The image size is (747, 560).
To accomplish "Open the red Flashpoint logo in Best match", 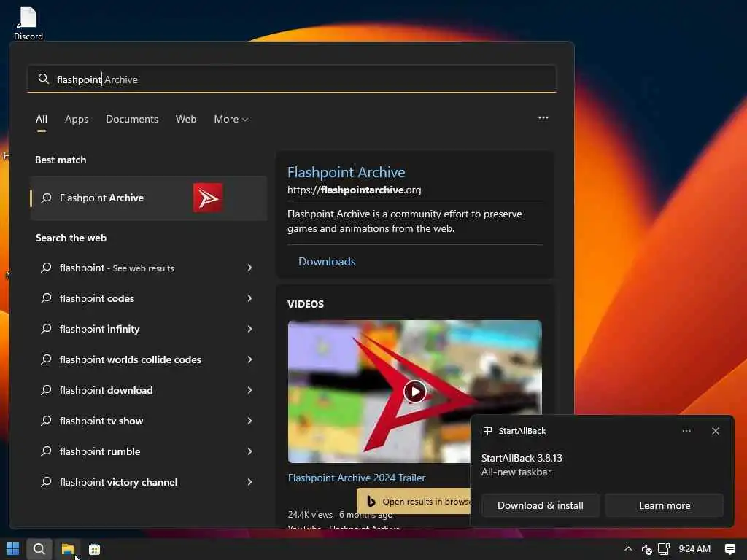I will coord(208,198).
